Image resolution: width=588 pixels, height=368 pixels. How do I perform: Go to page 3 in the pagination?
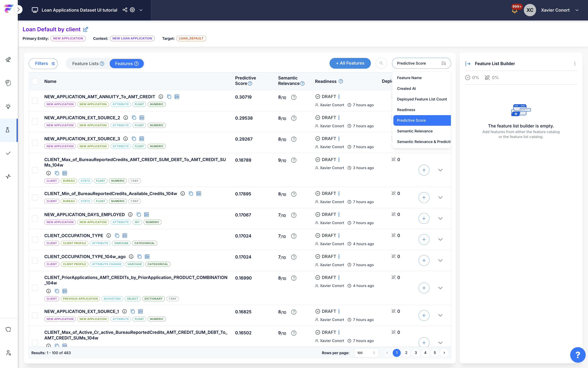coord(416,353)
